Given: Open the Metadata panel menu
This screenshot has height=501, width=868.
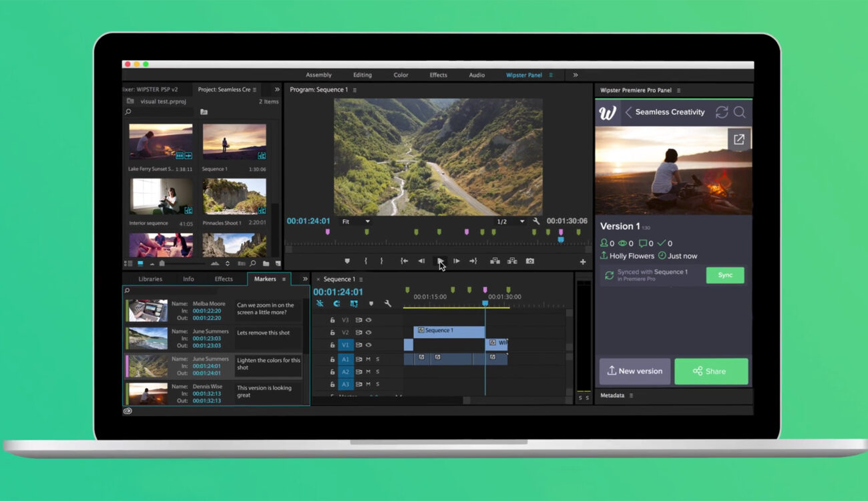Looking at the screenshot, I should (631, 395).
